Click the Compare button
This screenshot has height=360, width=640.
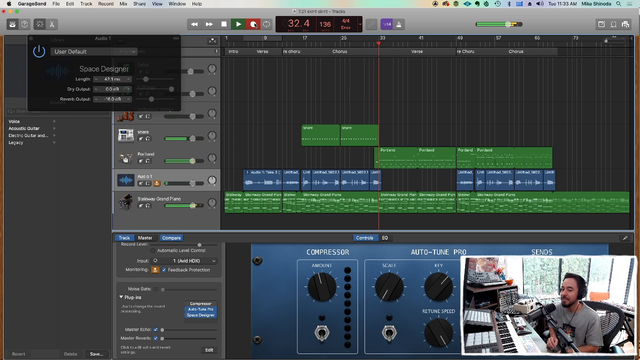[171, 238]
